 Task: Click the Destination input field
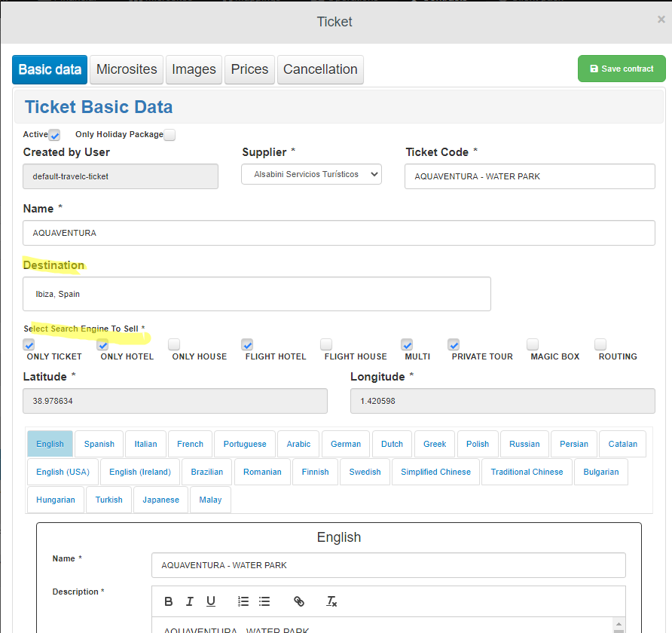coord(256,294)
